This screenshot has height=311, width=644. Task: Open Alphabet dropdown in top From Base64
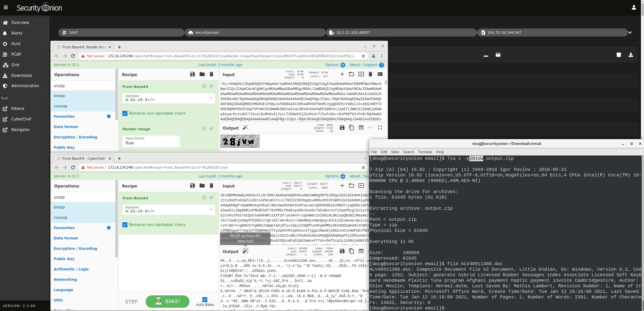click(168, 98)
